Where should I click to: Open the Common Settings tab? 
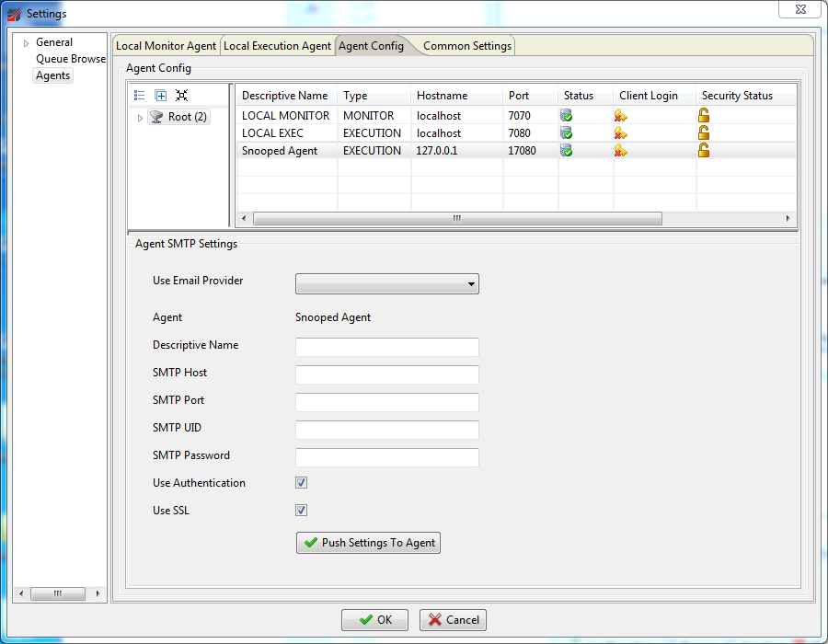[466, 46]
